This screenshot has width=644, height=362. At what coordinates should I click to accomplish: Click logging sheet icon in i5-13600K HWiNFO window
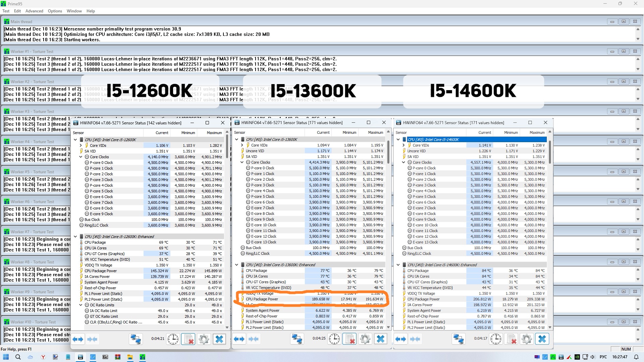(350, 339)
